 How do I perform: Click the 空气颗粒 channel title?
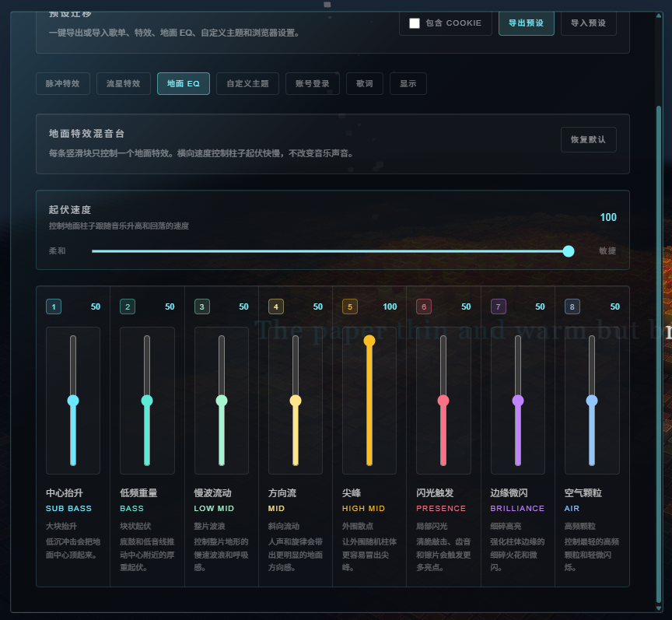point(583,493)
